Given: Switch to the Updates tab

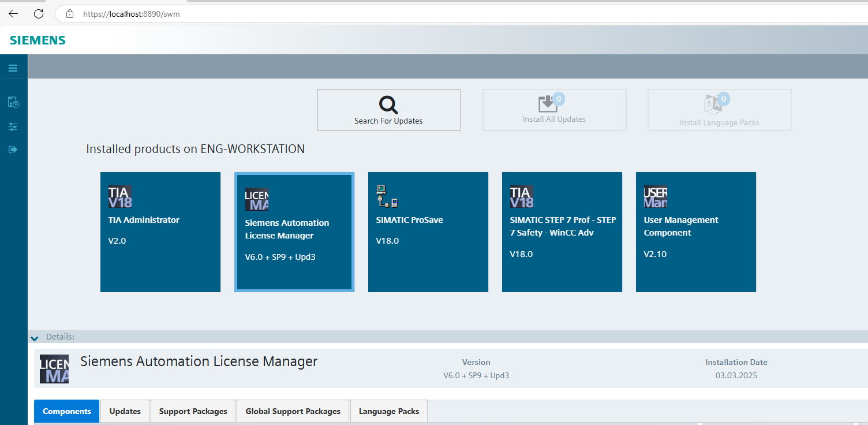Looking at the screenshot, I should 125,411.
